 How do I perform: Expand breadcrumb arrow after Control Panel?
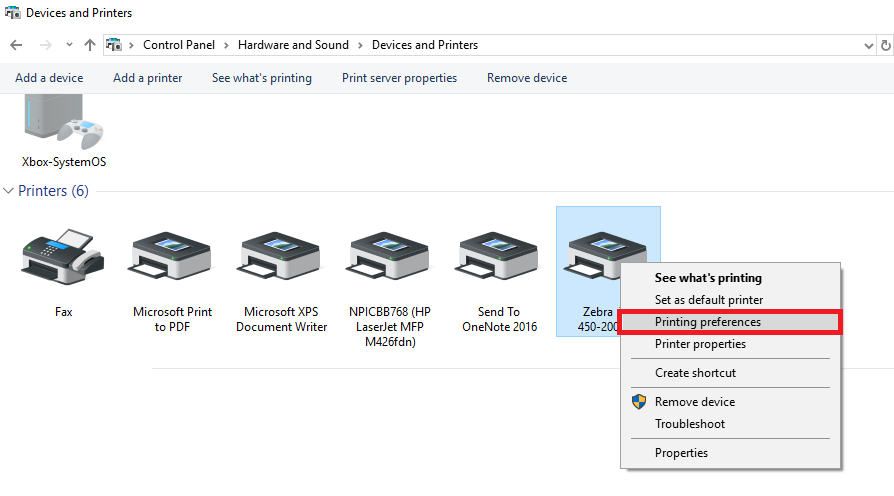click(x=226, y=45)
